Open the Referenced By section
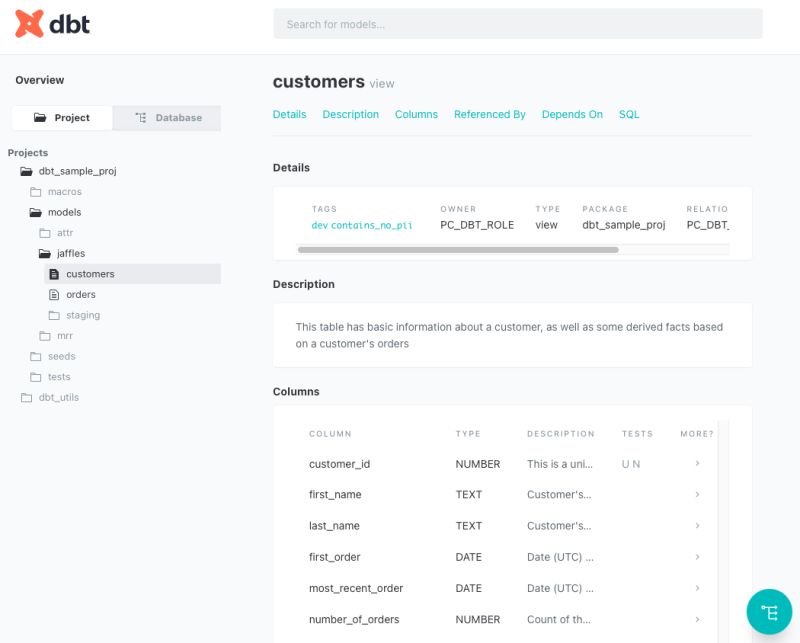This screenshot has height=643, width=800. tap(489, 114)
